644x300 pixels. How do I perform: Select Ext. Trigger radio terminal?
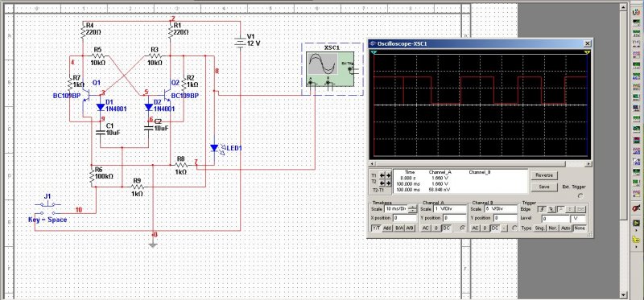click(x=580, y=195)
